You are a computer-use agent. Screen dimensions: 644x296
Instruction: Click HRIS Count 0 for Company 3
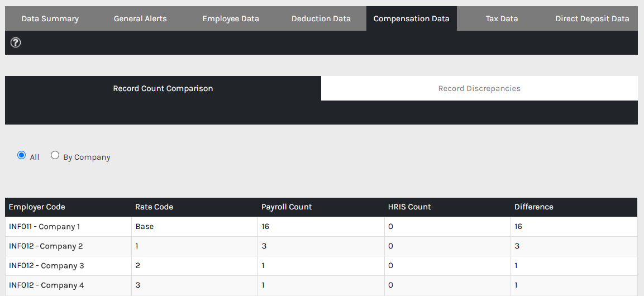448,266
